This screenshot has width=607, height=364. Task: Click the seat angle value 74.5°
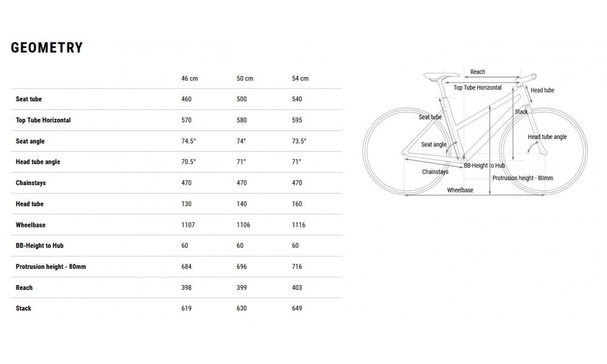pos(189,141)
